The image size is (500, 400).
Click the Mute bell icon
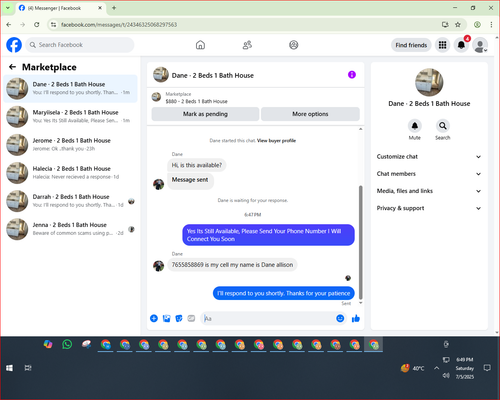point(415,126)
